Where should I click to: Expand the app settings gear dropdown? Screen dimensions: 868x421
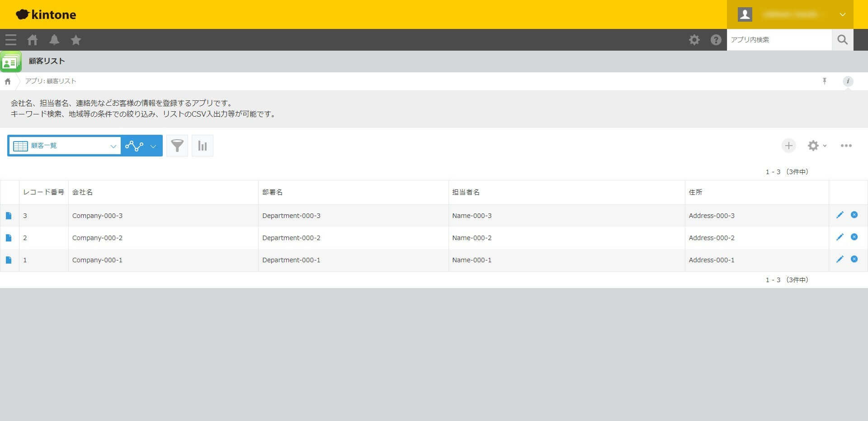click(817, 146)
